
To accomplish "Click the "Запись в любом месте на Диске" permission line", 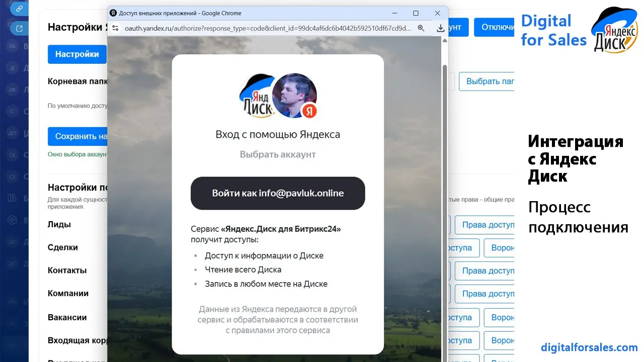I will 266,284.
